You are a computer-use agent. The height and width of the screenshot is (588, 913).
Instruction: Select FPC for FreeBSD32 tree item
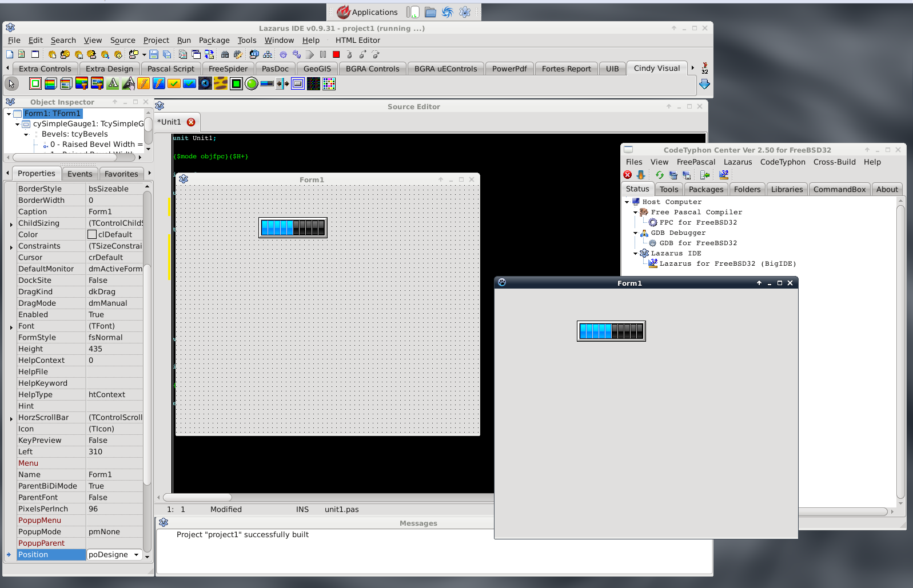[x=698, y=222]
